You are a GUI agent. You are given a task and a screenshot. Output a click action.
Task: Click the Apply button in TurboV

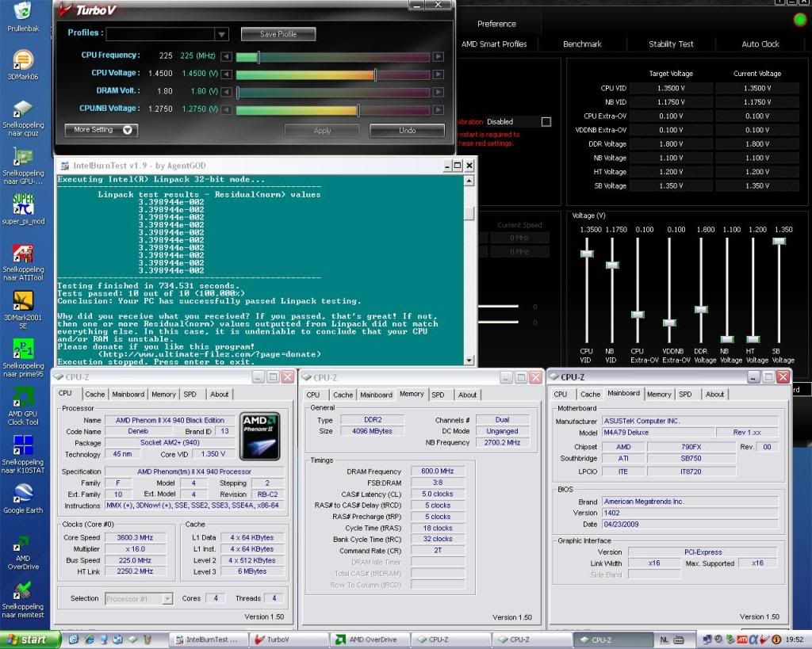click(322, 131)
